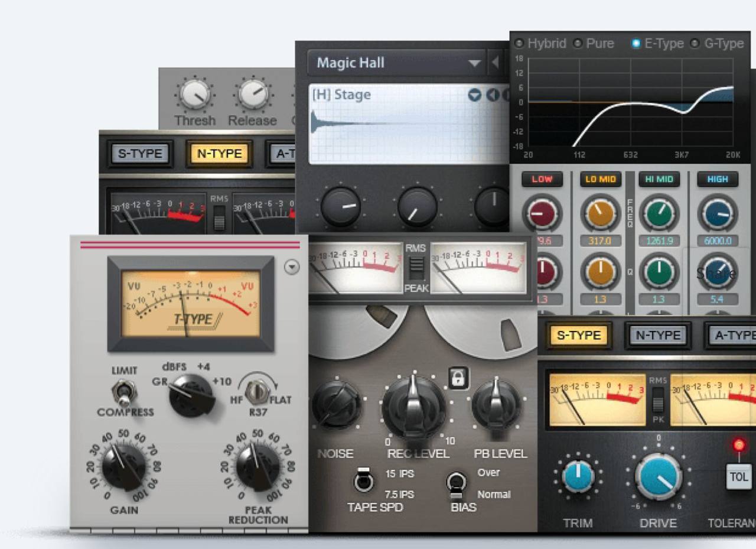Open the Magic Hall preset dropdown
The image size is (756, 549).
(x=475, y=63)
